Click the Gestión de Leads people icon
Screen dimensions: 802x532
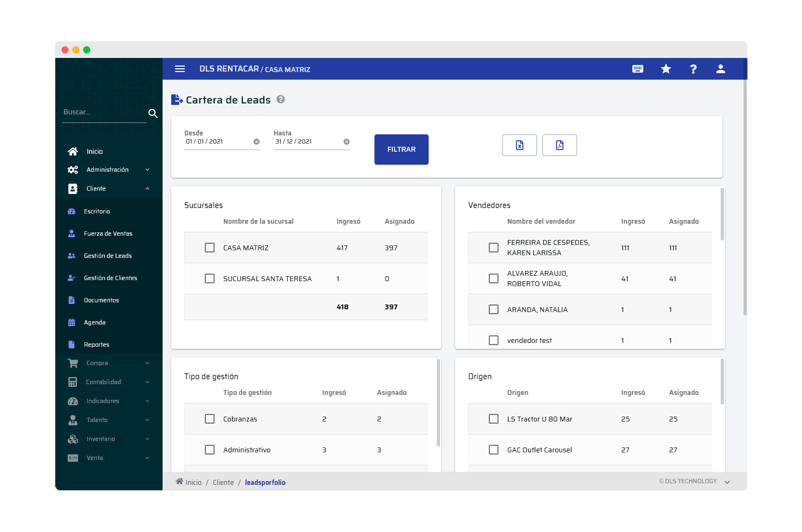[72, 256]
